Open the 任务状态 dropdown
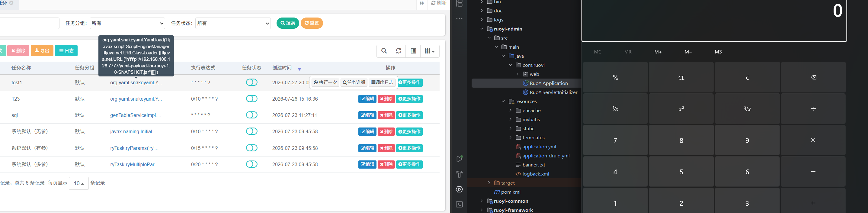Screen dimensions: 868x213 tap(233, 23)
